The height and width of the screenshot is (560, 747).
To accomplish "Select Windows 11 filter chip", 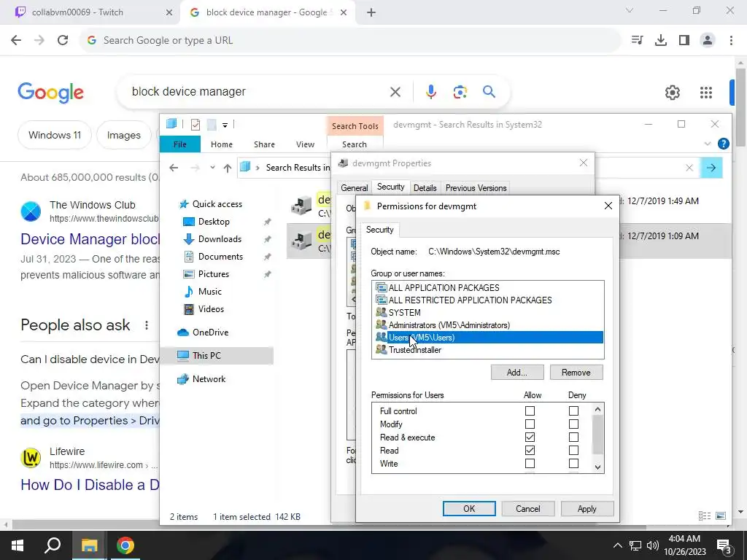I will [54, 135].
